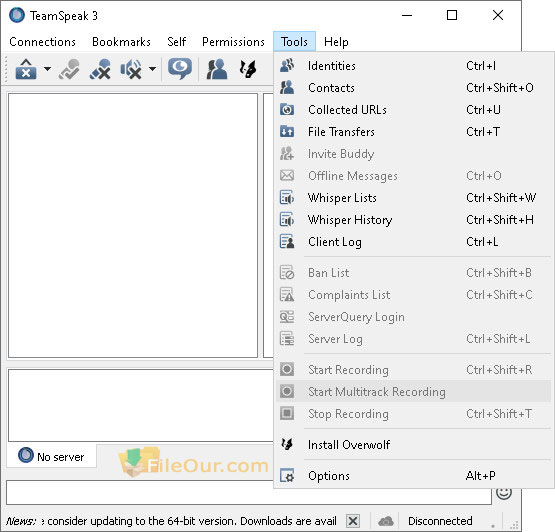This screenshot has width=555, height=532.
Task: Click the News ticker text
Action: pos(171,521)
